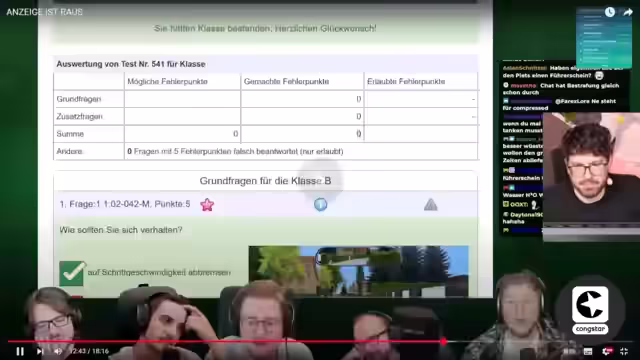Toggle subtitles/closed captions
This screenshot has height=360, width=640.
click(588, 351)
